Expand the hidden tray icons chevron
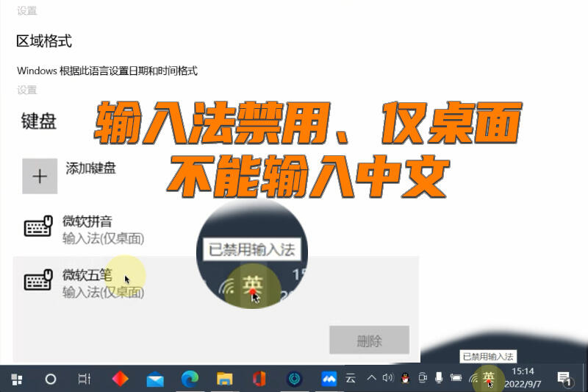Viewport: 588px width, 392px height. [371, 377]
